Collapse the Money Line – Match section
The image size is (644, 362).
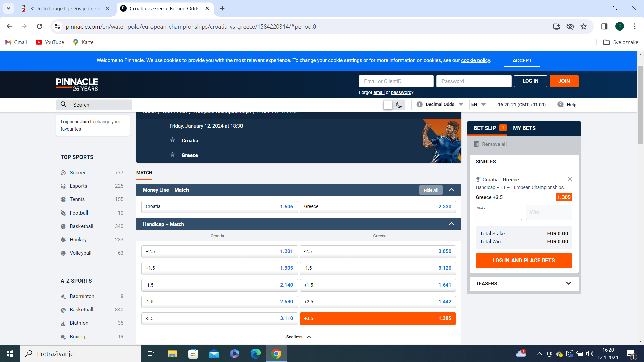tap(451, 190)
